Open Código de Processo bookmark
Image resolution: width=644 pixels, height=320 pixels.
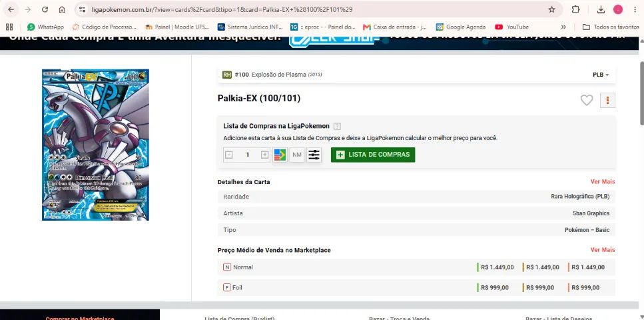104,27
